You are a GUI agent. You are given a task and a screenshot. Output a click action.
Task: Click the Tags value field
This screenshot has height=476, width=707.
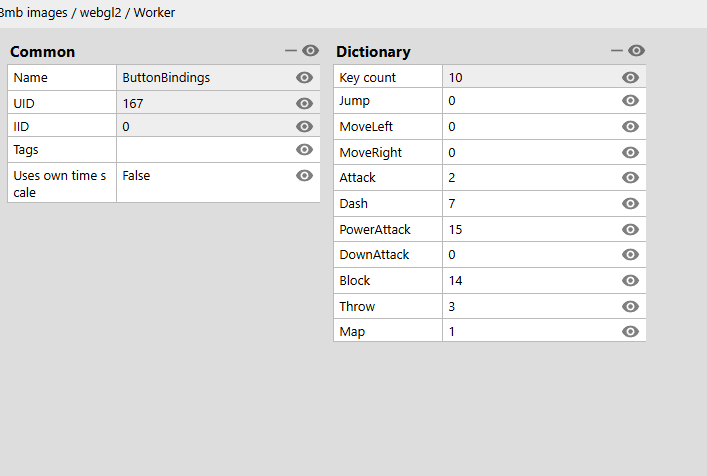(x=205, y=150)
